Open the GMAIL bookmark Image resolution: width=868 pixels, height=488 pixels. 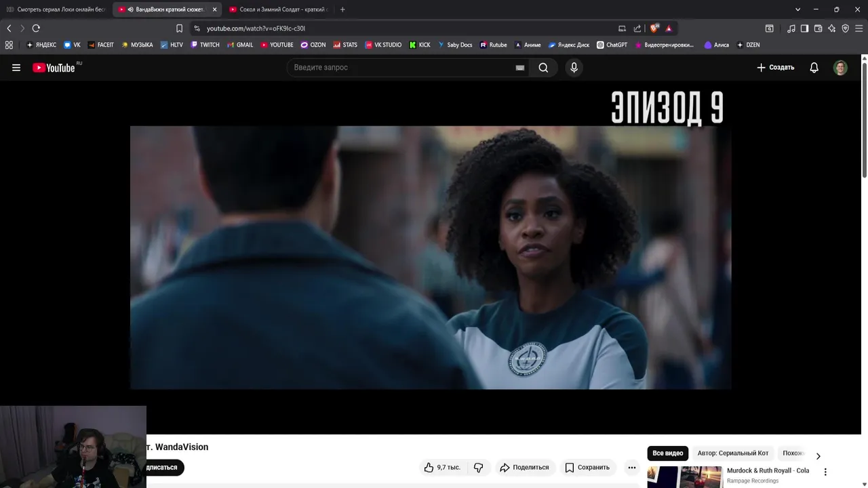click(x=240, y=45)
